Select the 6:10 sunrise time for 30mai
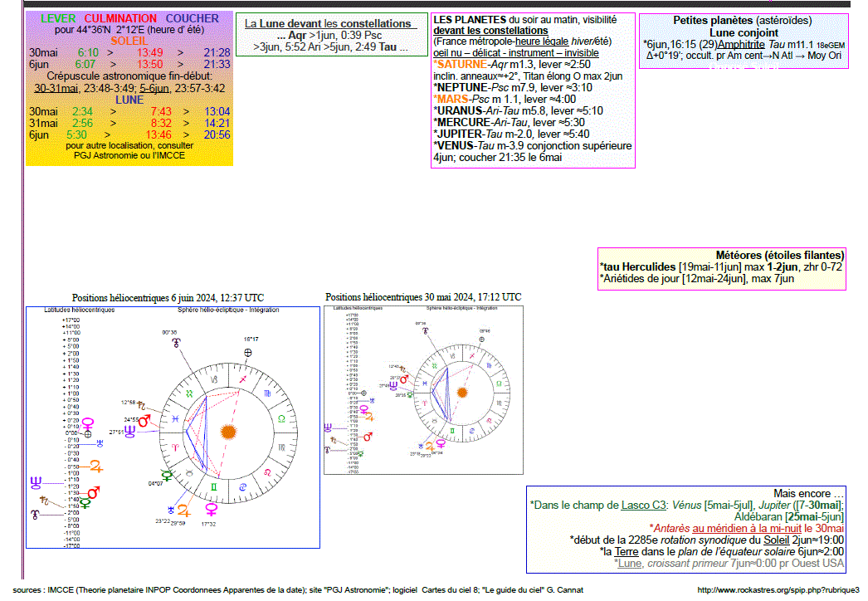Image resolution: width=868 pixels, height=601 pixels. click(88, 52)
